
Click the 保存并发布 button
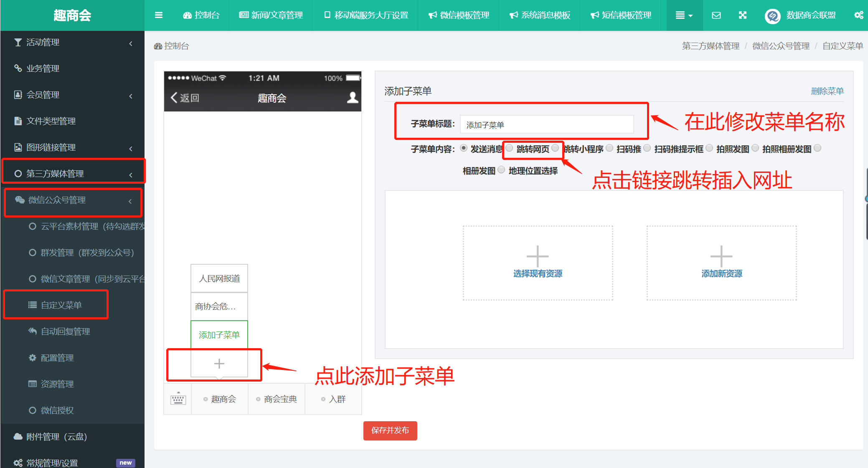click(390, 430)
